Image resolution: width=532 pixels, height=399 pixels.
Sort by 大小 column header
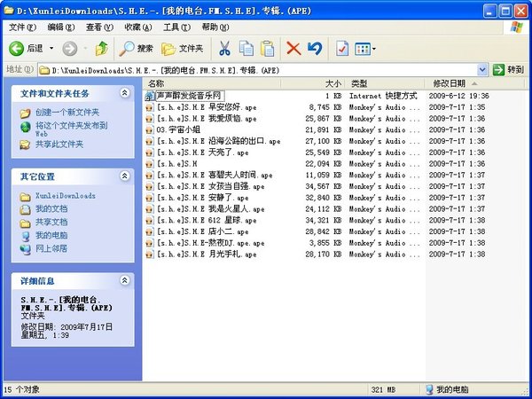[x=313, y=83]
